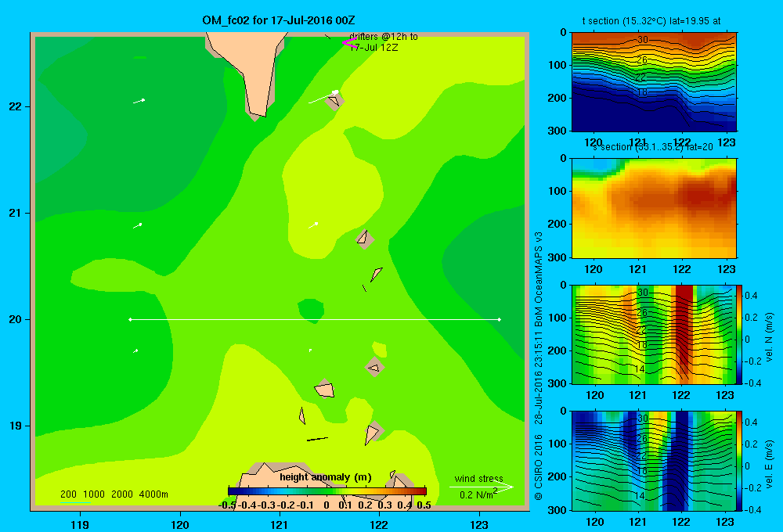Screen dimensions: 783x532
Task: Click latitude tick label '19' on main map
Action: tap(16, 426)
